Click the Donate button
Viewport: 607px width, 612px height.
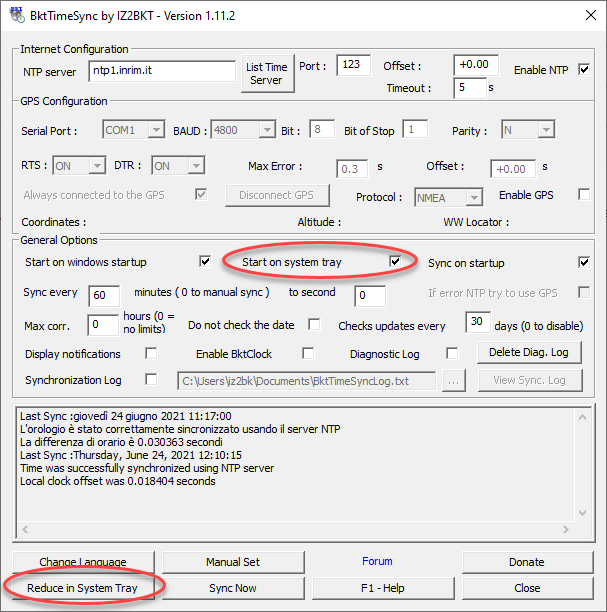pyautogui.click(x=527, y=562)
